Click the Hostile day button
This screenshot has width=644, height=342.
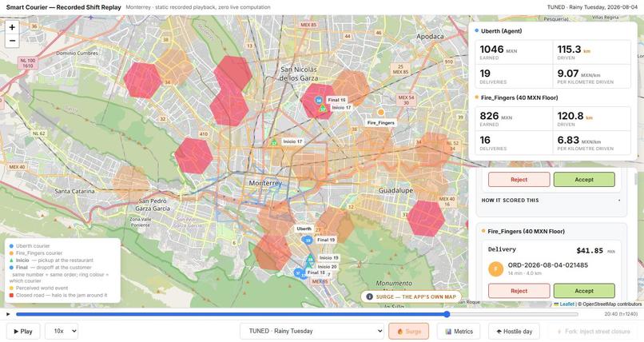(514, 331)
